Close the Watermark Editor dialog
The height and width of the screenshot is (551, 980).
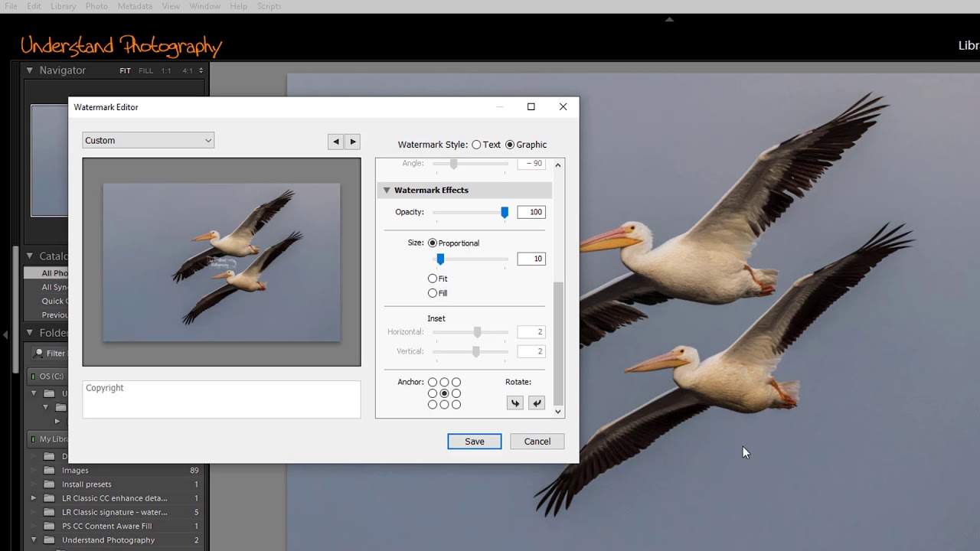point(563,107)
